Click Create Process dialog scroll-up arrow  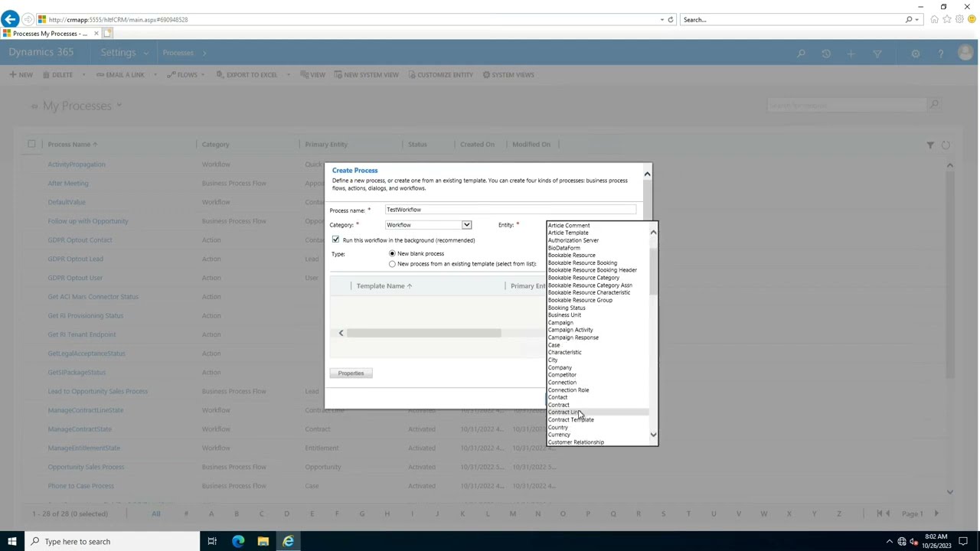(647, 174)
